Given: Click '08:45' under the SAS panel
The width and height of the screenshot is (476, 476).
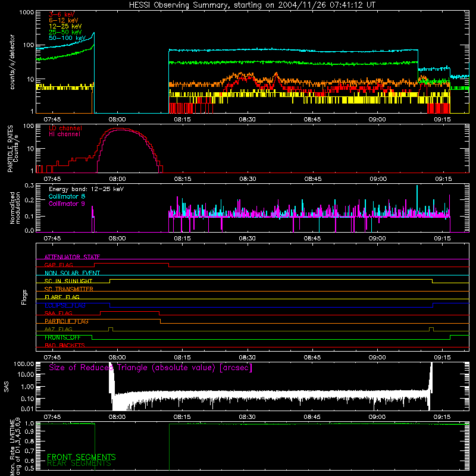Looking at the screenshot, I should tap(312, 417).
